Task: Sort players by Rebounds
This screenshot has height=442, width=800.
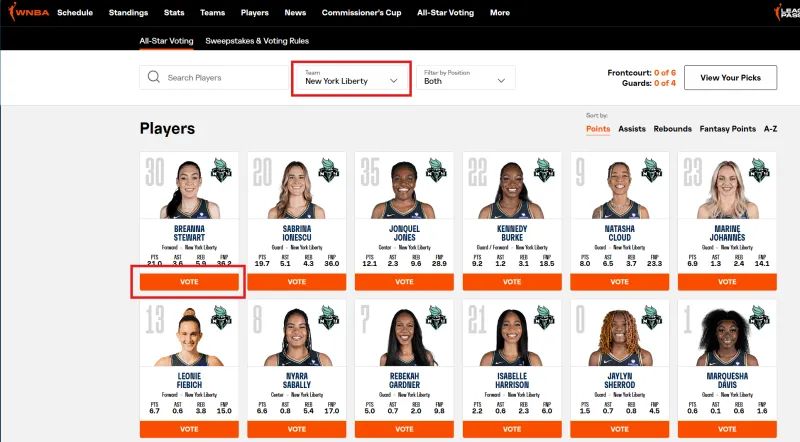Action: (672, 129)
